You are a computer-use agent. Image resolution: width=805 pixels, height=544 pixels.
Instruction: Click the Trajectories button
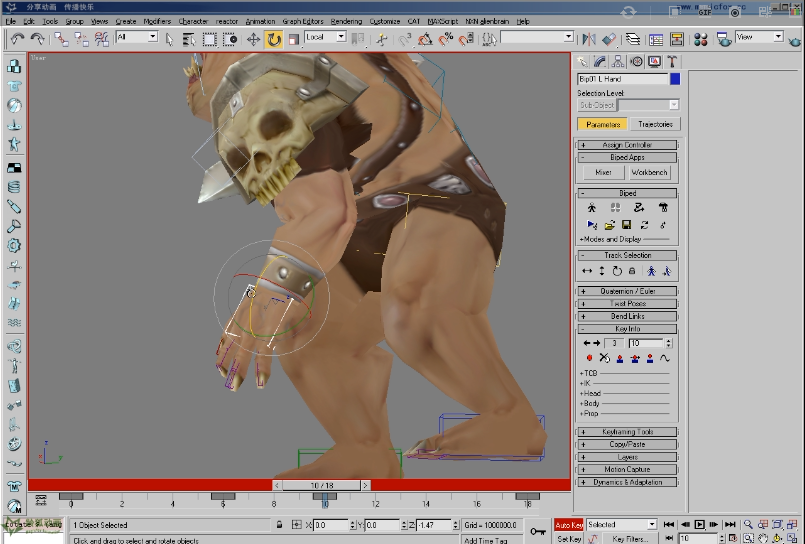pyautogui.click(x=655, y=124)
